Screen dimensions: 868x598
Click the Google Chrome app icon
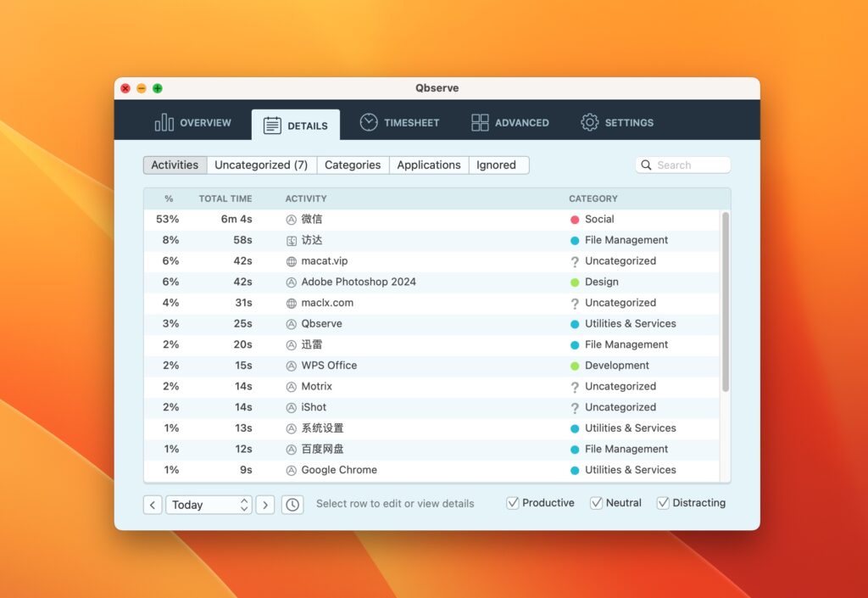click(x=292, y=470)
